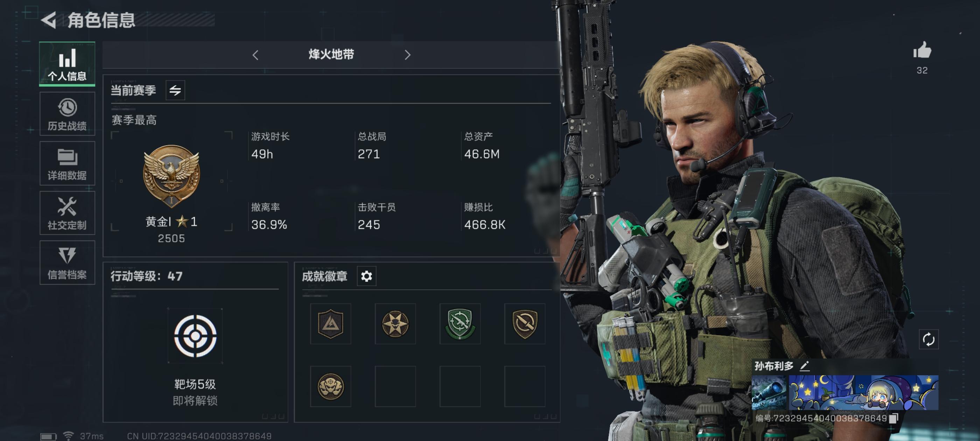Select the 个人信息 tab
The width and height of the screenshot is (980, 441).
[x=67, y=64]
